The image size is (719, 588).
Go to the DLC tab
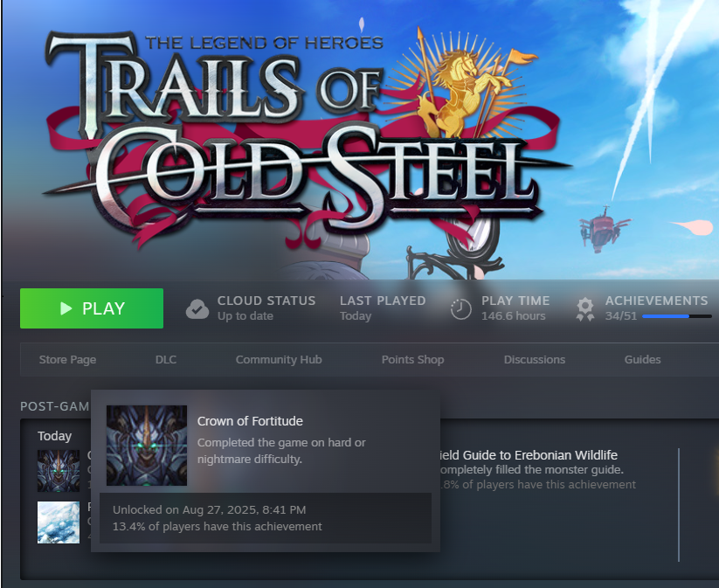click(x=165, y=360)
